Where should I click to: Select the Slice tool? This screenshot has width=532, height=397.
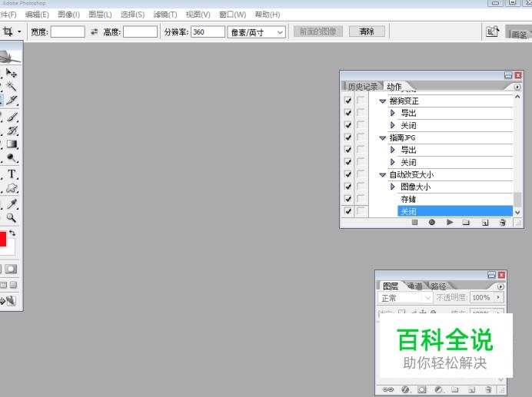12,100
